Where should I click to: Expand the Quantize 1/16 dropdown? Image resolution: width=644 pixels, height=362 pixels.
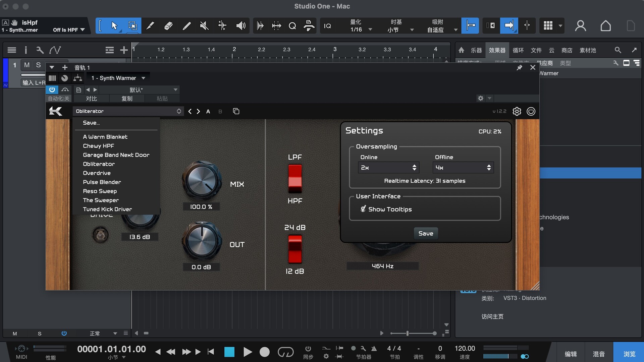(x=370, y=29)
